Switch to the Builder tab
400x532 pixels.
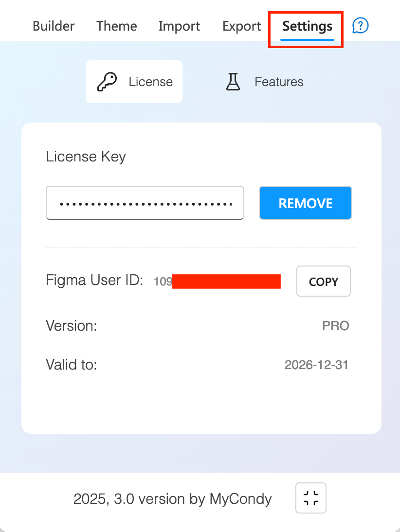[x=54, y=26]
